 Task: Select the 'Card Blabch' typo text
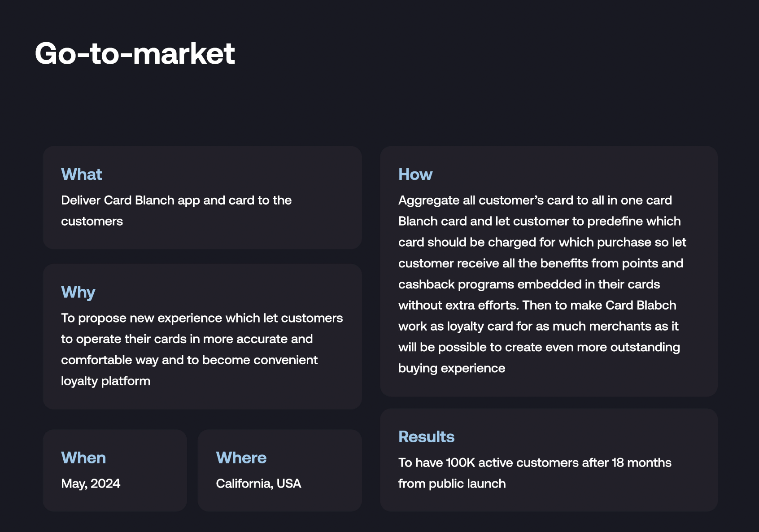pos(641,305)
